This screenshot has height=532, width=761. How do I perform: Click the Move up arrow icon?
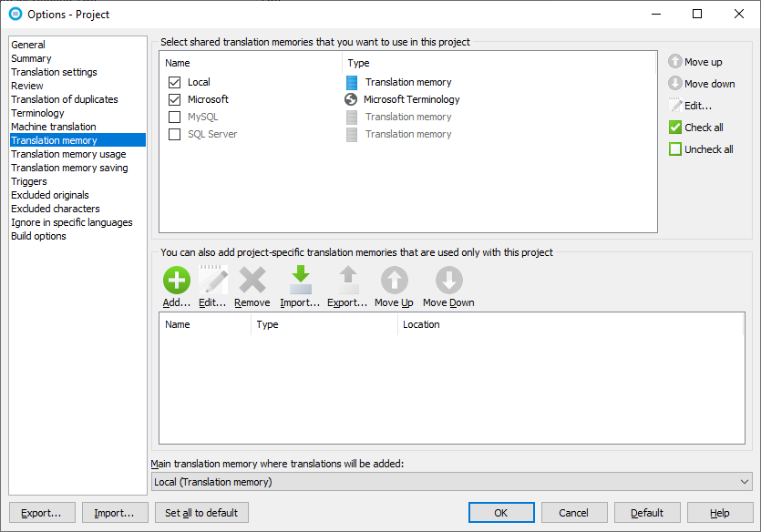[x=674, y=62]
